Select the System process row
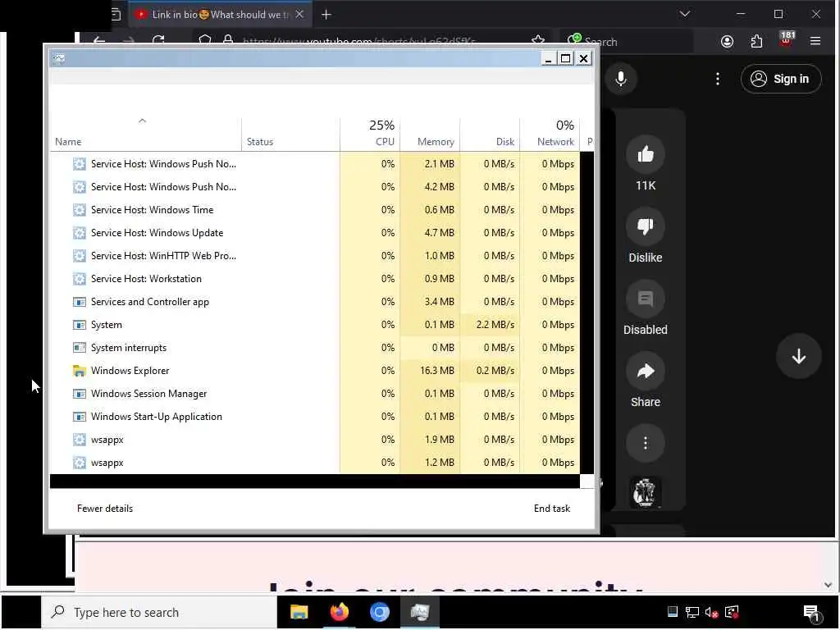Viewport: 840px width, 630px height. point(315,325)
